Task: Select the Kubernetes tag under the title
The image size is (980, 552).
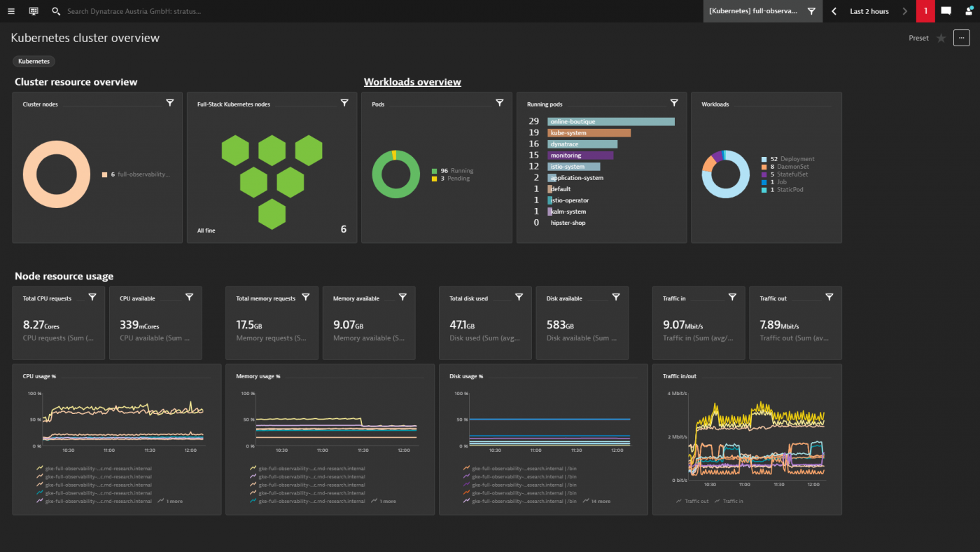Action: [34, 61]
